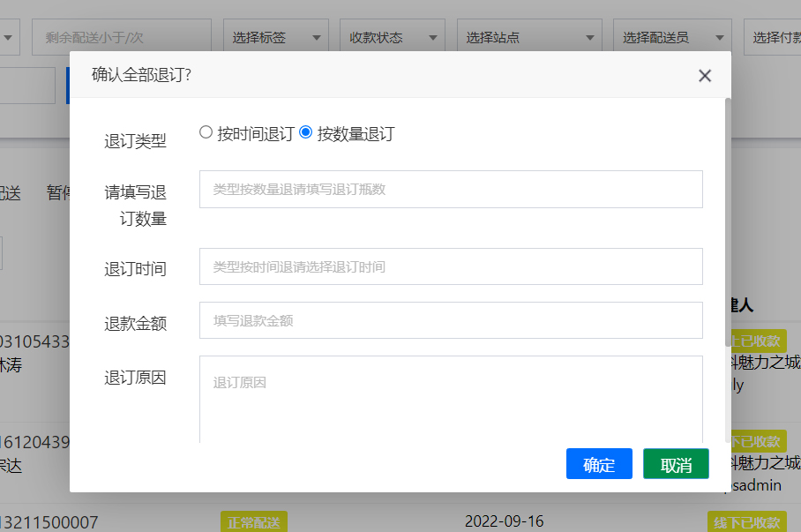801x532 pixels.
Task: Close the 确认全部退订 dialog with X
Action: click(x=705, y=76)
